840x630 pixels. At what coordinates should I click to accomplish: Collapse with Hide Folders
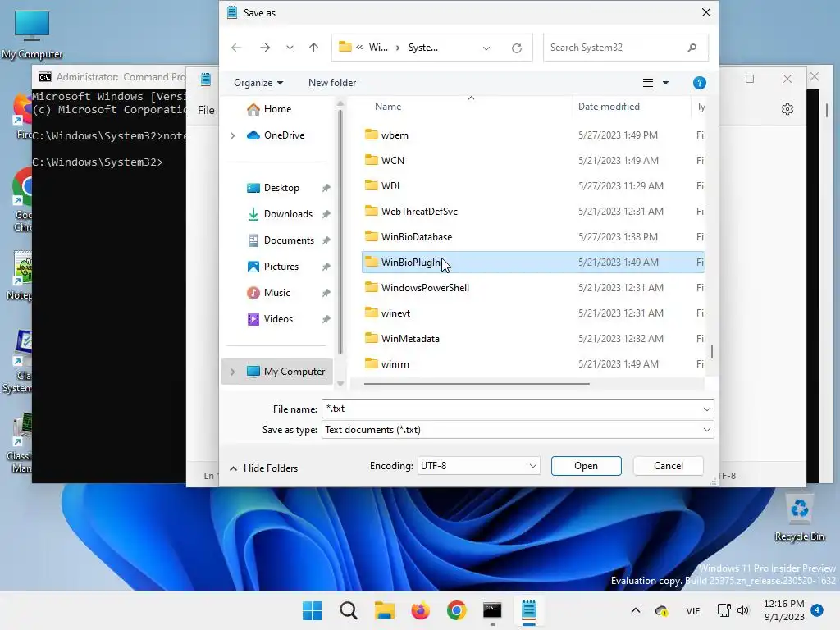click(x=263, y=468)
